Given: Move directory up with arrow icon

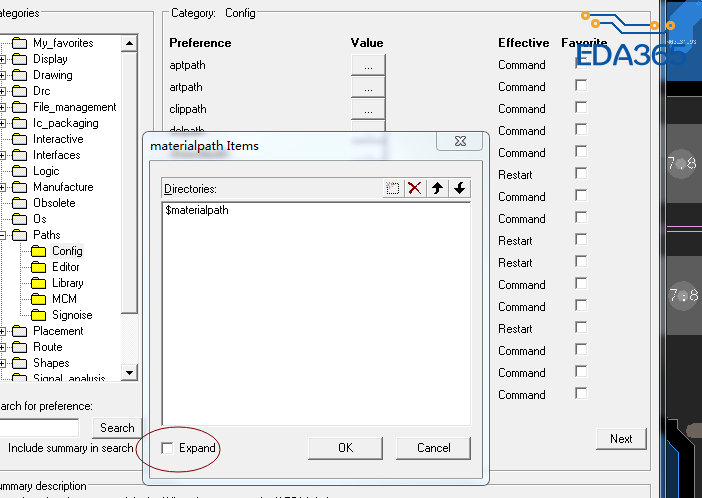Looking at the screenshot, I should click(x=437, y=188).
